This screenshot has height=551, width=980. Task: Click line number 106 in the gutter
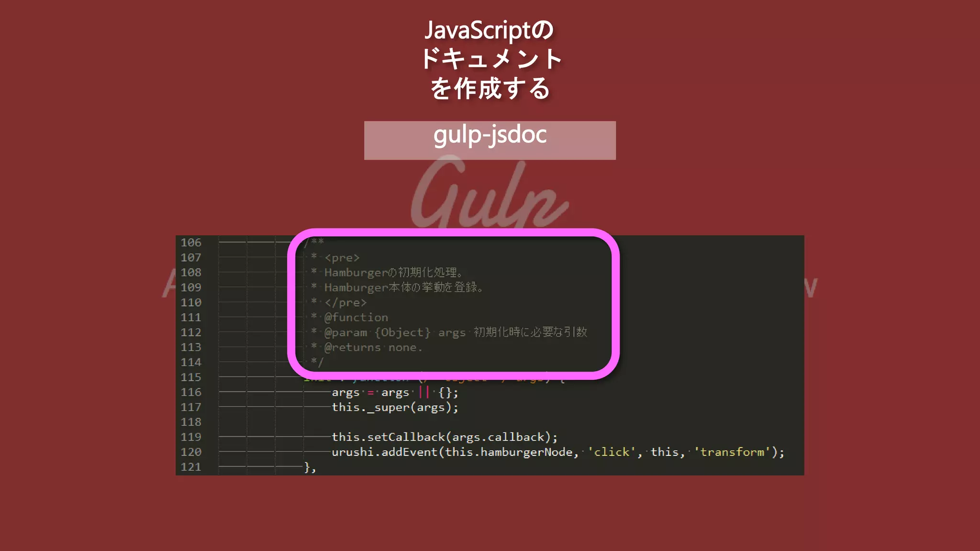pyautogui.click(x=191, y=242)
